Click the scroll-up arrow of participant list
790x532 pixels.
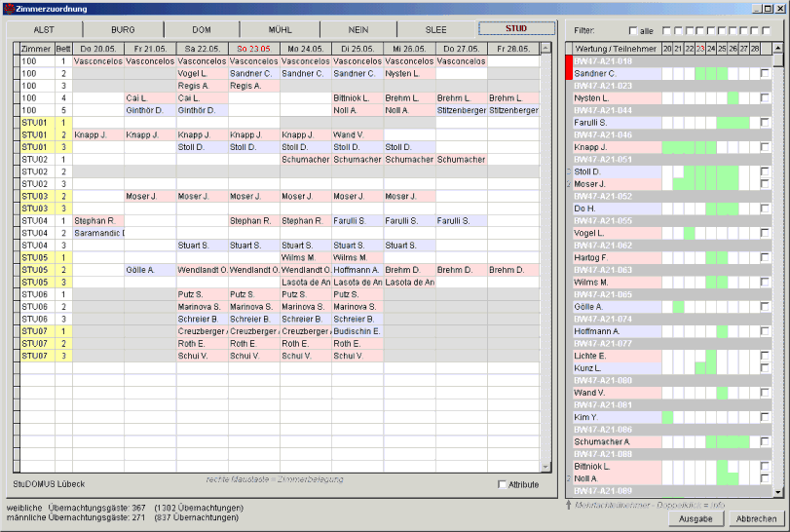777,48
